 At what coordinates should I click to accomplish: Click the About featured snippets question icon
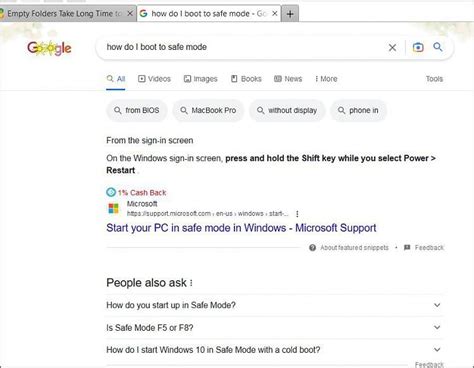[x=312, y=248]
